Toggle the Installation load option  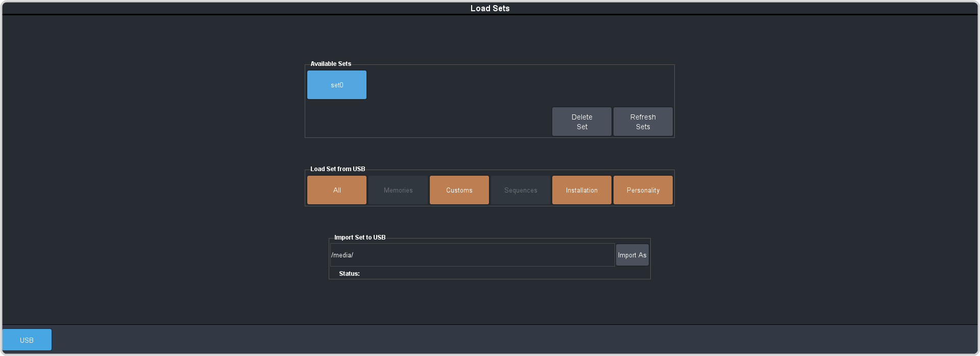[x=581, y=190]
